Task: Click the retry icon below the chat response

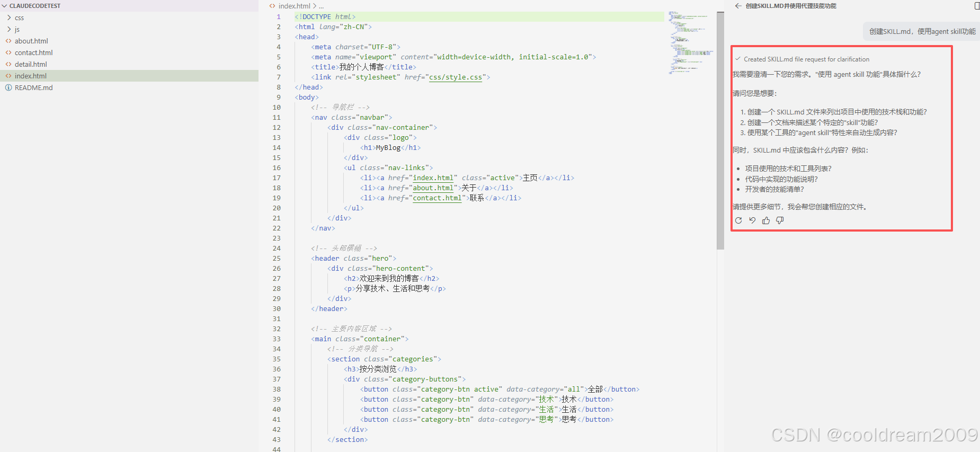Action: point(738,220)
